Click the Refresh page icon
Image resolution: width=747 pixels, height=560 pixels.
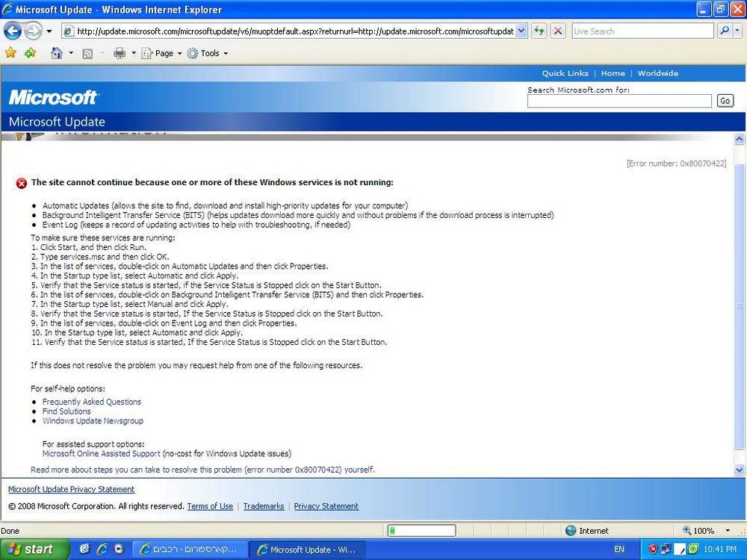pos(539,31)
